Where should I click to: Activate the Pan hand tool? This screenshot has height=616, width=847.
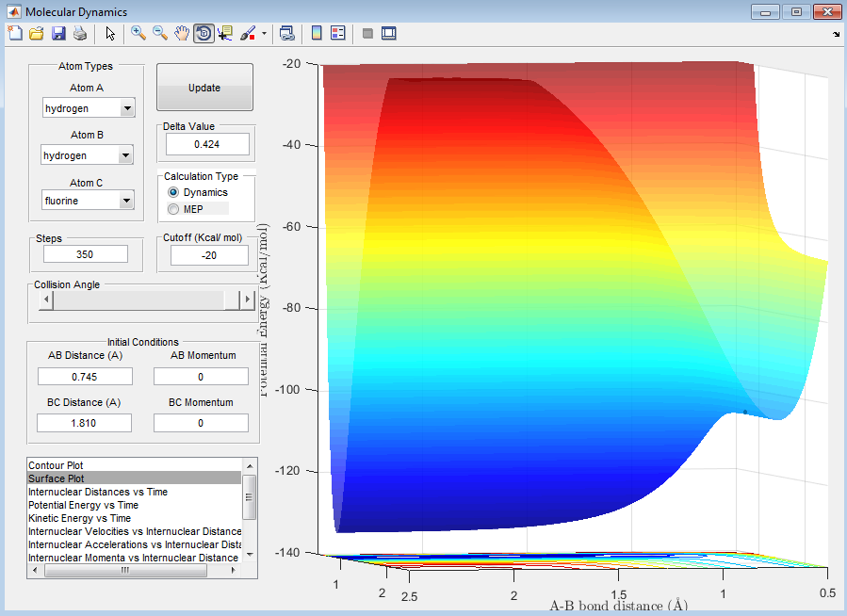(182, 34)
